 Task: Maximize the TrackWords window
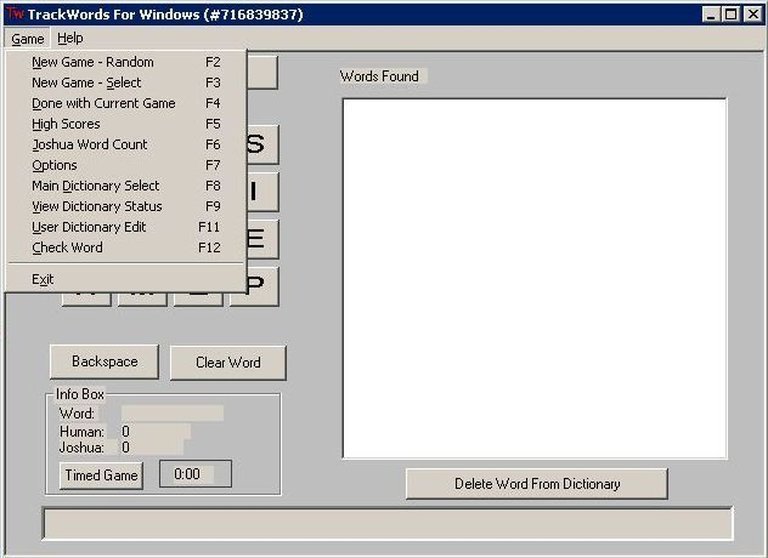(x=731, y=14)
